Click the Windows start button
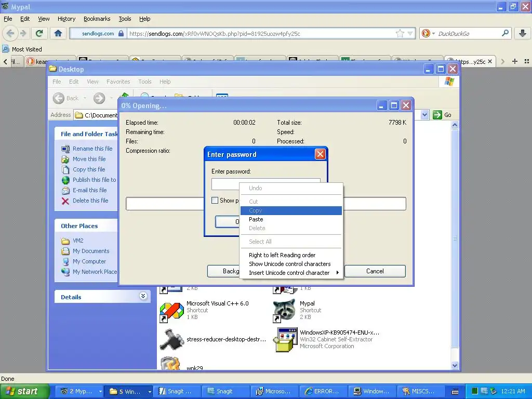This screenshot has width=532, height=399. 24,391
